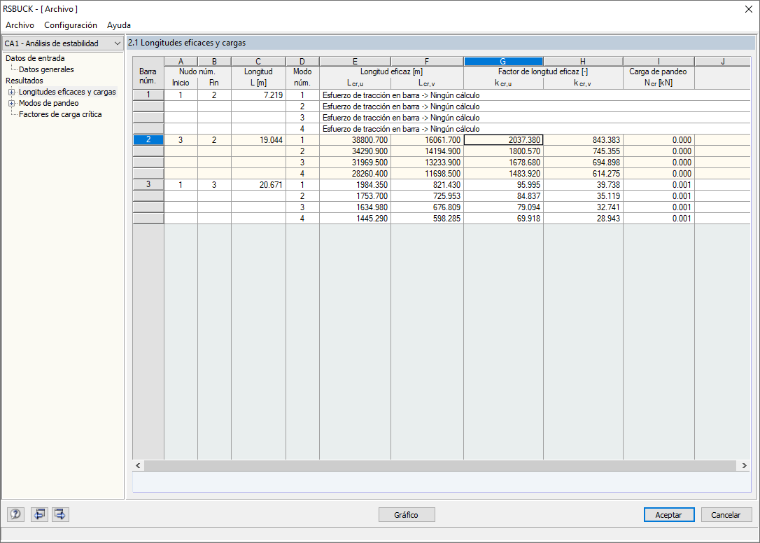Select cell with value 821.430
The height and width of the screenshot is (543, 760).
427,185
